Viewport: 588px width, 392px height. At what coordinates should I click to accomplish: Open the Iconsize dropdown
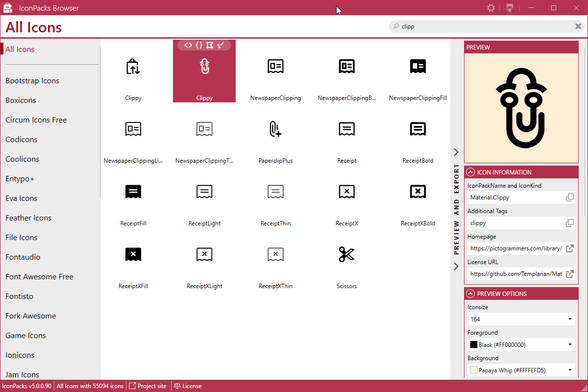(521, 319)
